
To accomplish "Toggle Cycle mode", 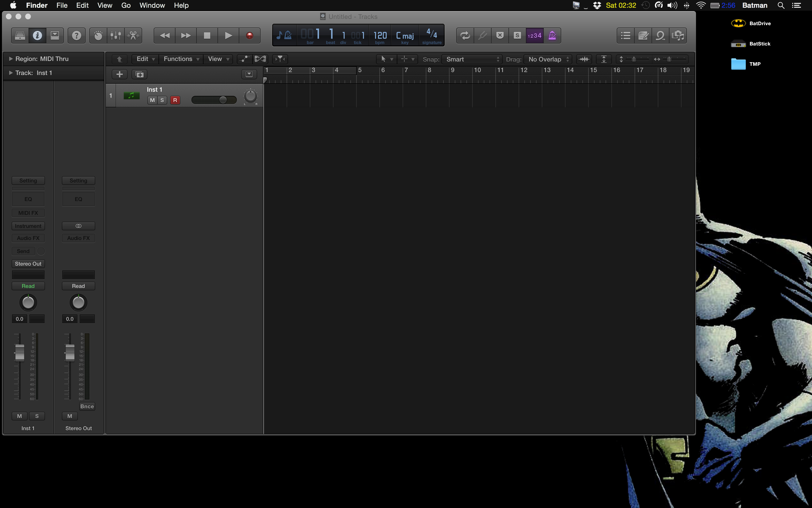I will [465, 36].
